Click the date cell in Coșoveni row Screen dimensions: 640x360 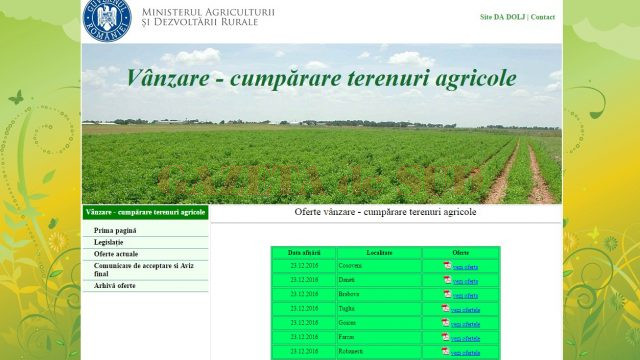[x=304, y=266]
